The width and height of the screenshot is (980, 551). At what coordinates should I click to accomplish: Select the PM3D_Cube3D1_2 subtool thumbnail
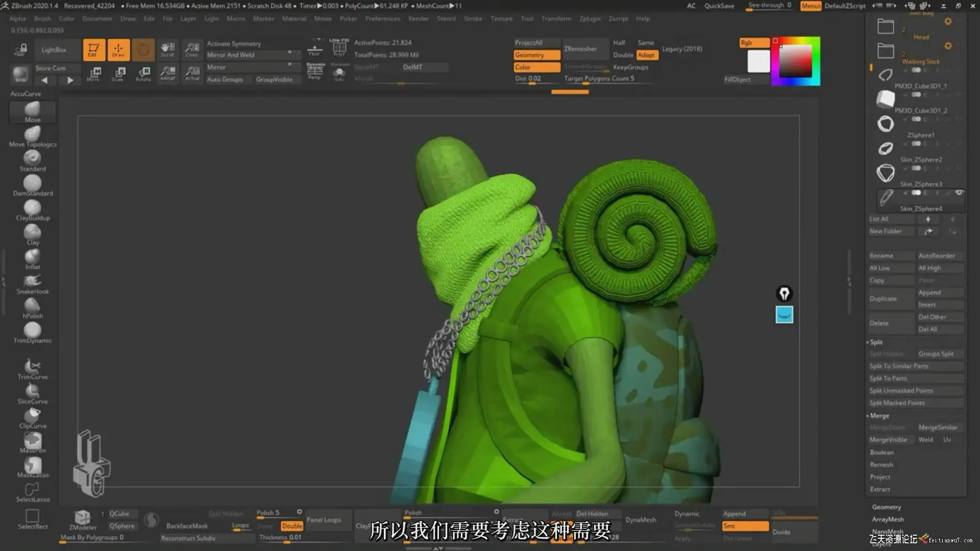point(886,99)
